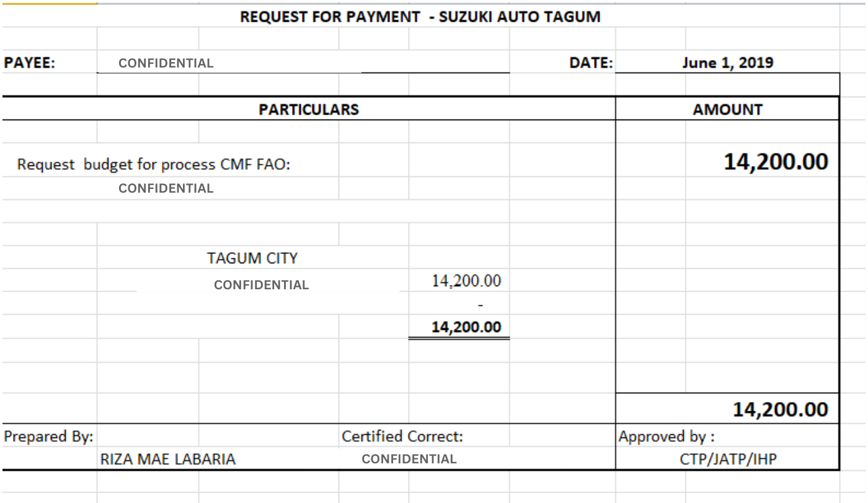Click the "DATE:" label cell

coord(591,63)
